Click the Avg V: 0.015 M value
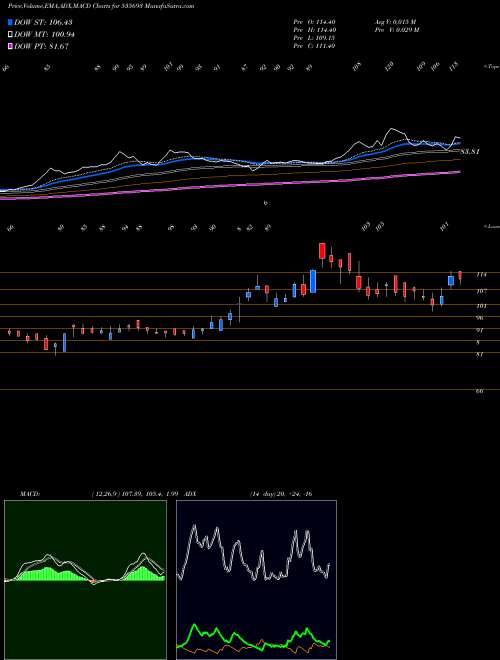This screenshot has height=660, width=500. tap(395, 22)
